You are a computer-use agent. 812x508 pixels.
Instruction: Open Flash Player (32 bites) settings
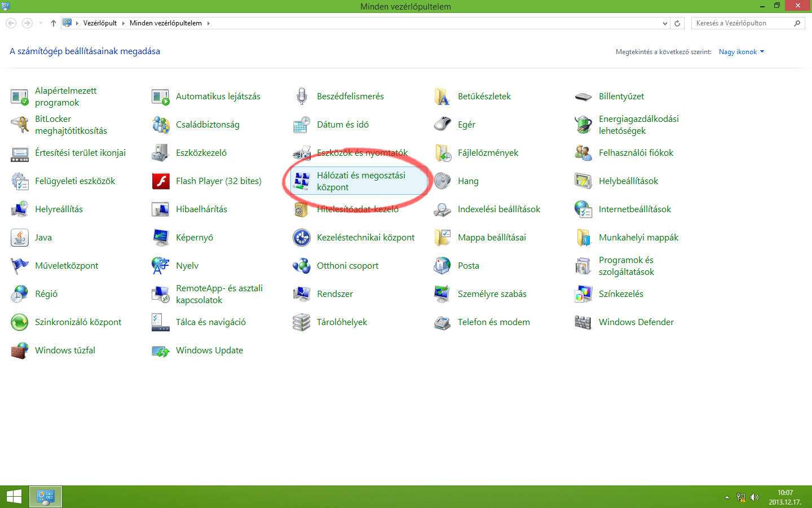(218, 181)
